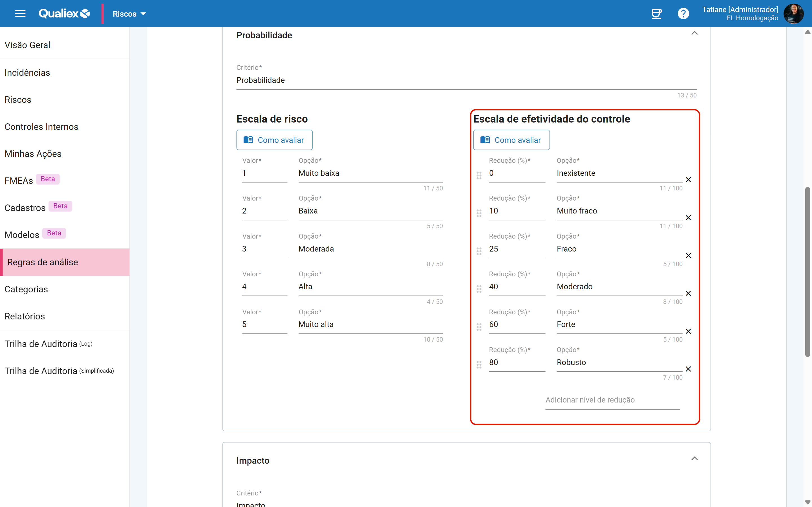
Task: Open the Riscos module dropdown
Action: pyautogui.click(x=129, y=14)
